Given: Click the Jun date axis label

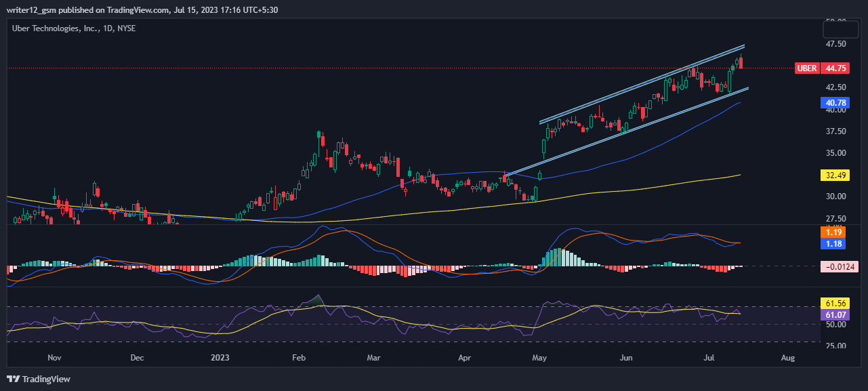Looking at the screenshot, I should click(x=627, y=356).
